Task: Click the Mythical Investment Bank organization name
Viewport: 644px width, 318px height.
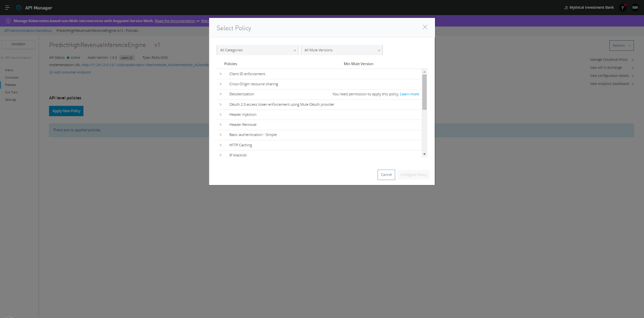Action: click(591, 8)
